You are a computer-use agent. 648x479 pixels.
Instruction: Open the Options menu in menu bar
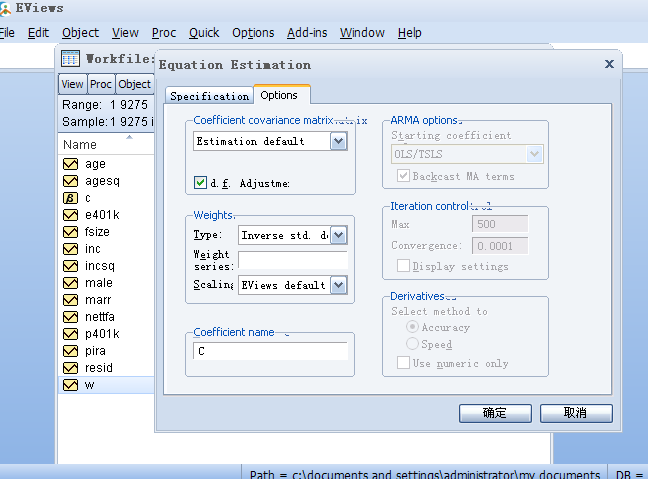tap(253, 33)
